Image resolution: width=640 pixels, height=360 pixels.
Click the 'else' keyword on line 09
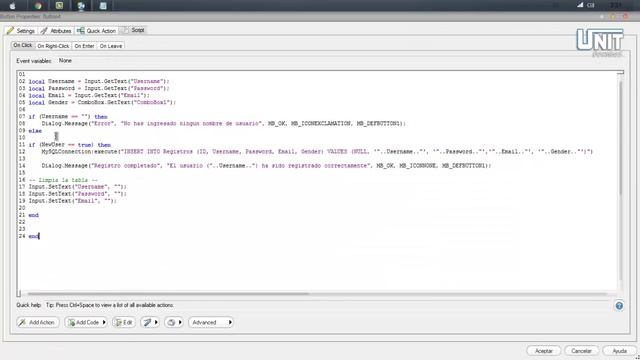35,131
